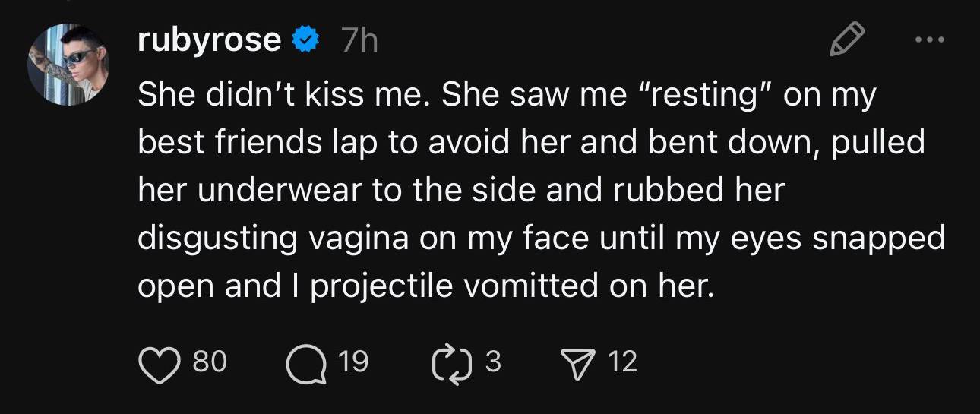Click the blue verified badge

pyautogui.click(x=305, y=40)
